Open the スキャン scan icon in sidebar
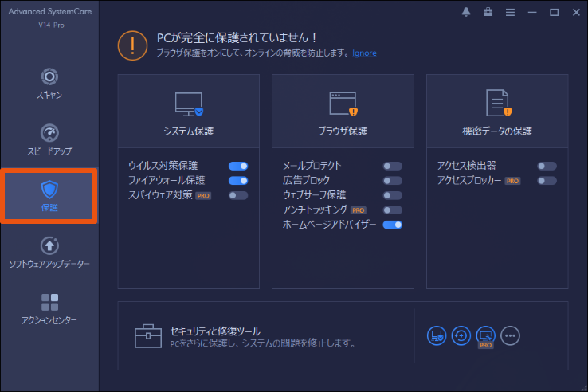The width and height of the screenshot is (588, 392). click(49, 76)
